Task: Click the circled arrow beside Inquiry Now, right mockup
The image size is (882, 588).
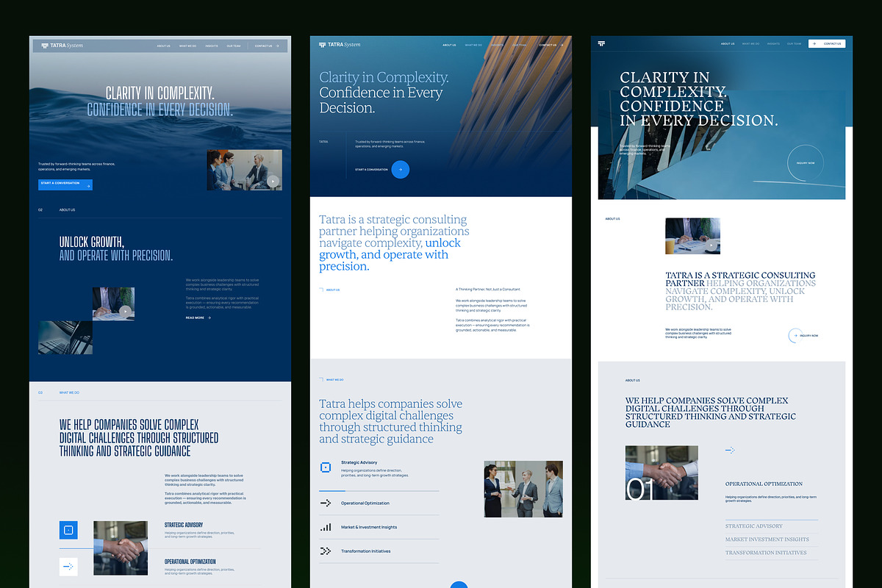Action: click(x=794, y=335)
